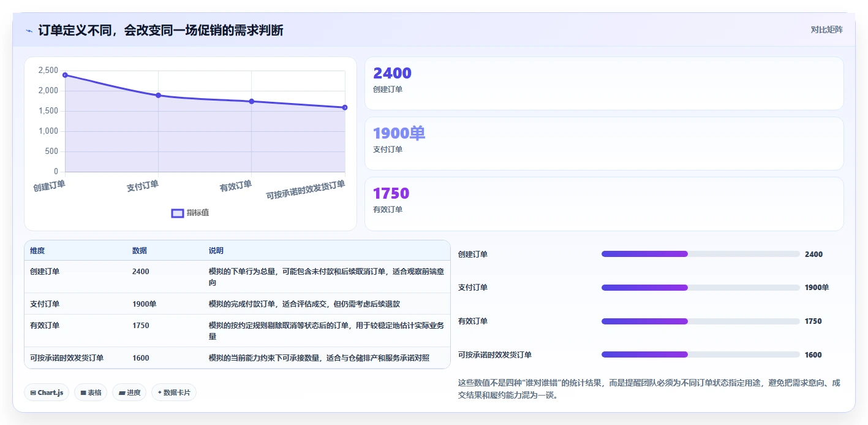Click the 2400 cell in the table
This screenshot has width=868, height=425.
pos(141,271)
